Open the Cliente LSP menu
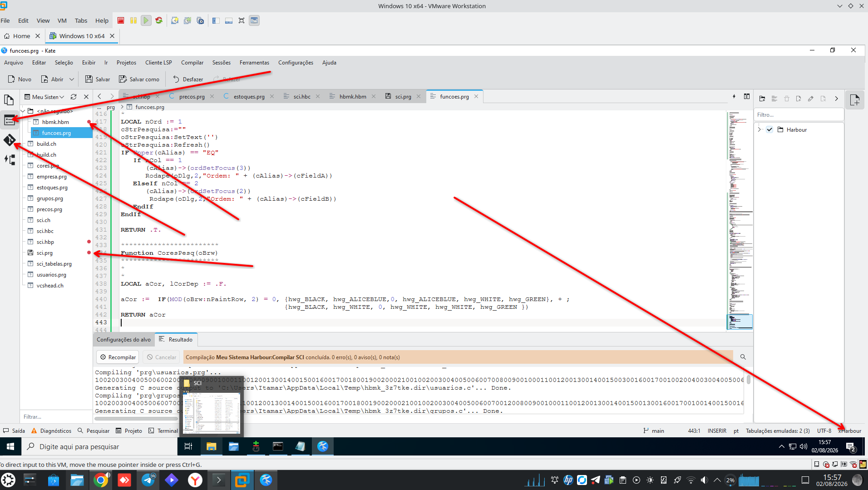Viewport: 868px width, 490px height. [158, 63]
